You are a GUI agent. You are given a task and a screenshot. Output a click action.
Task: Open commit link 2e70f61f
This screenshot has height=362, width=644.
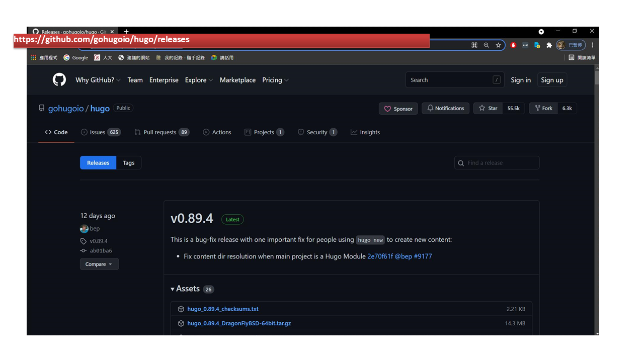click(380, 256)
